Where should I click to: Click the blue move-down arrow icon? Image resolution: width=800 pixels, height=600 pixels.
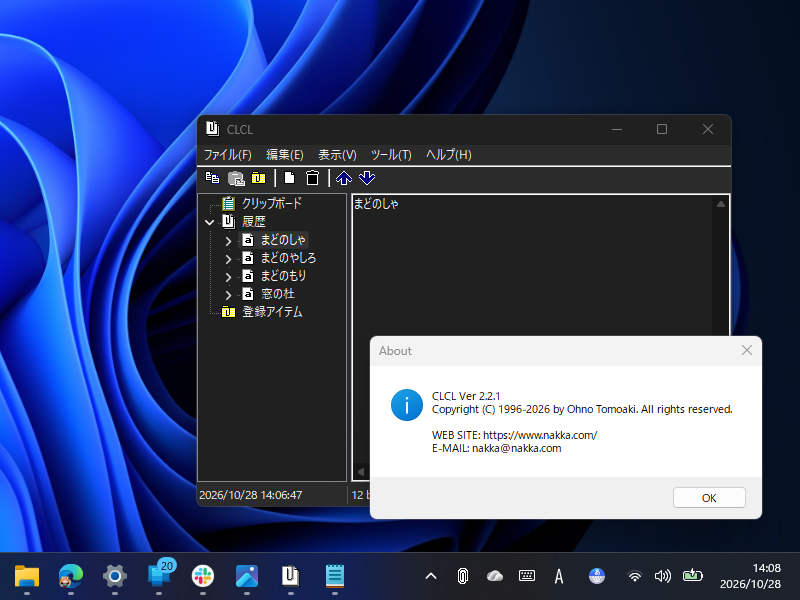coord(367,178)
